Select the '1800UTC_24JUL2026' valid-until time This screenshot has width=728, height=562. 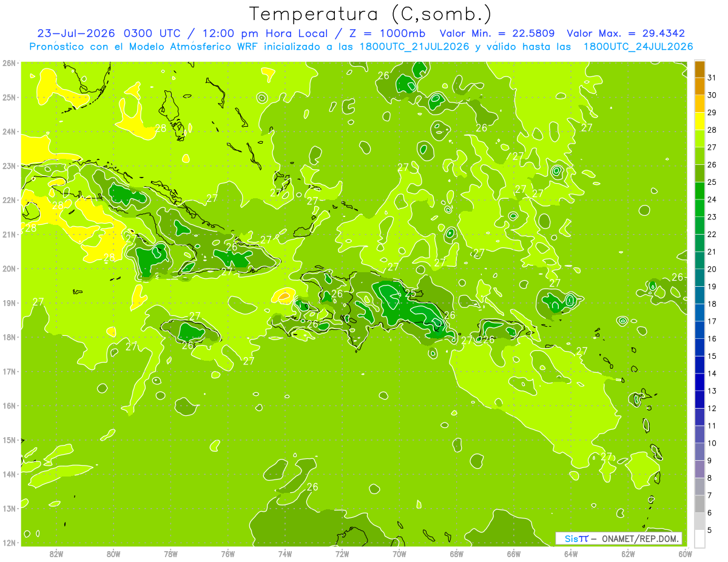pos(638,46)
